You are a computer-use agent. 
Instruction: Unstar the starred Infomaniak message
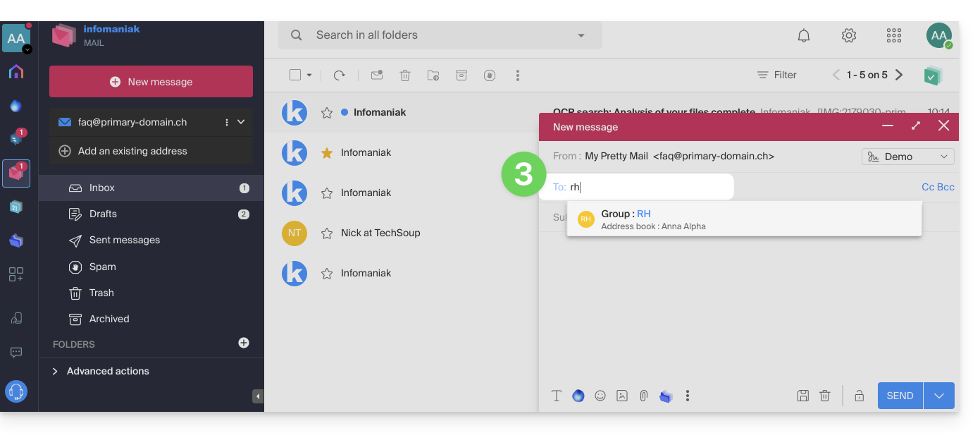coord(327,152)
